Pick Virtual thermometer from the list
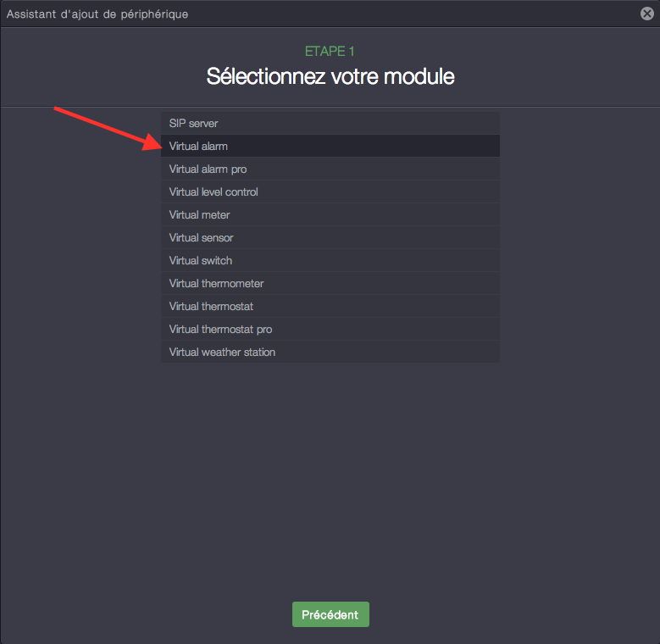660x644 pixels. coord(330,284)
